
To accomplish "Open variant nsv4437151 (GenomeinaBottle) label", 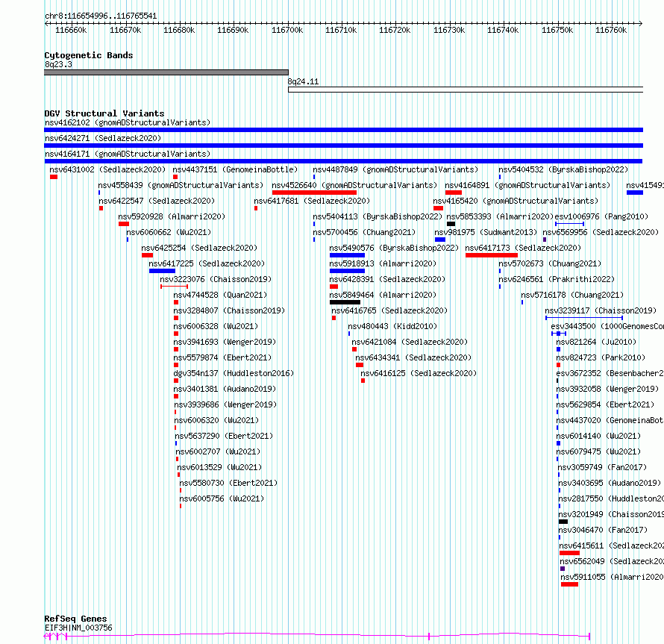I will tap(235, 169).
